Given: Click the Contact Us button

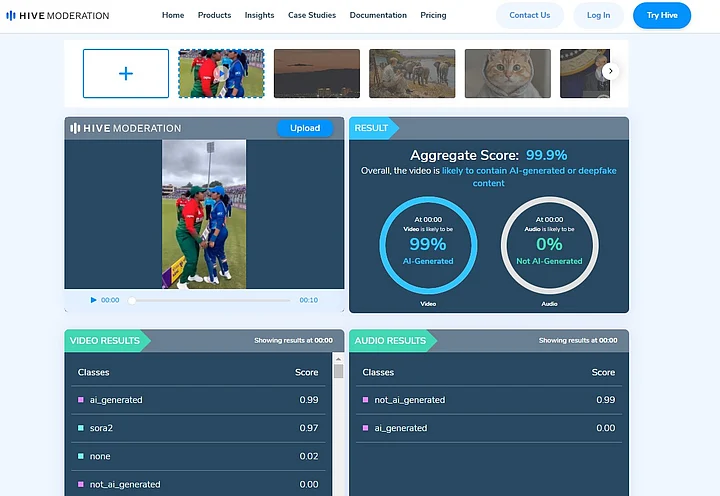Looking at the screenshot, I should click(529, 16).
